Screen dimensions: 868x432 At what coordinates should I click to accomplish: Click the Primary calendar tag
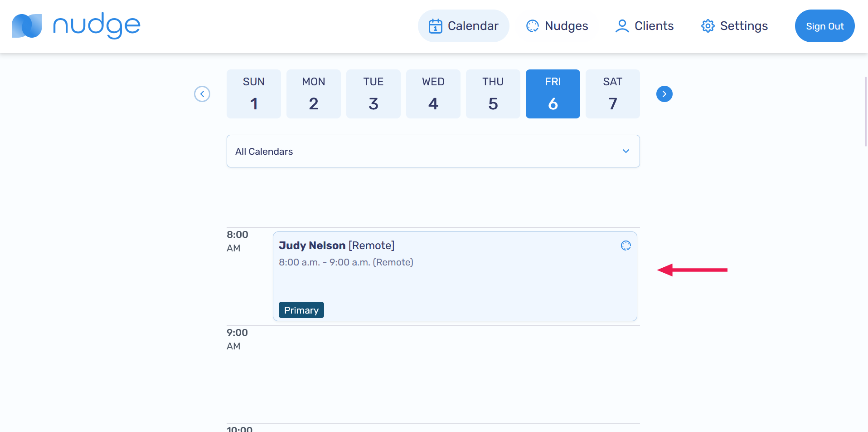[301, 310]
